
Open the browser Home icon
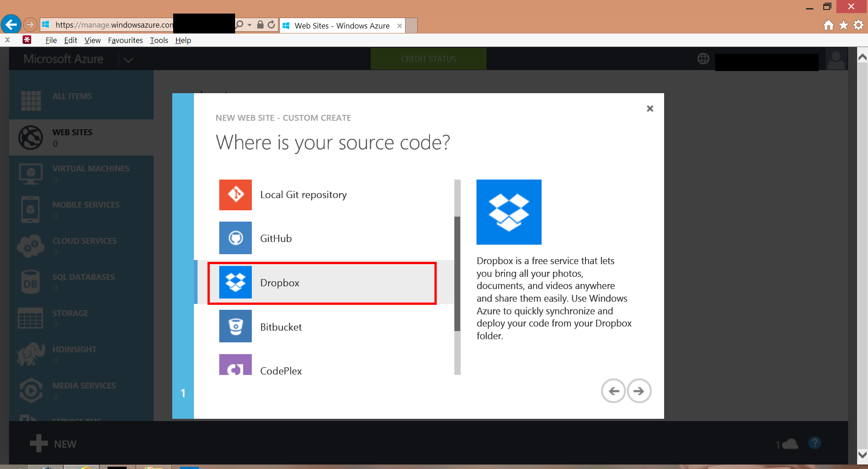coord(829,25)
